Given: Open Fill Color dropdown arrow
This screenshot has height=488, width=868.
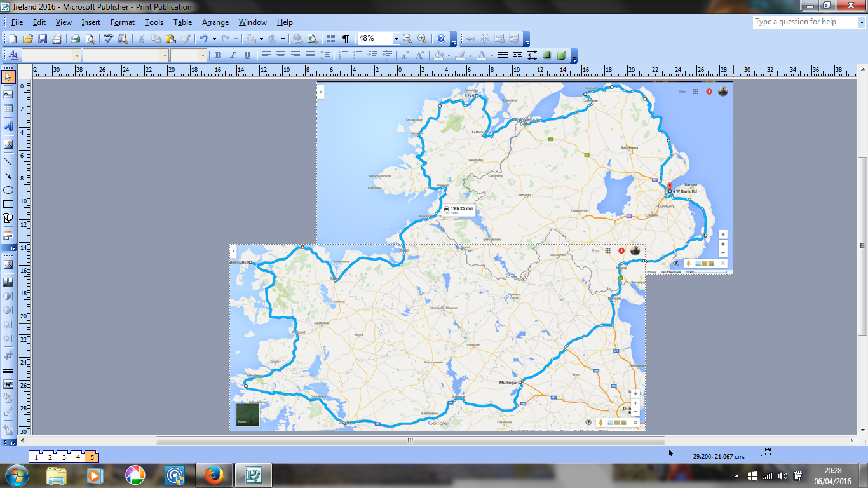Looking at the screenshot, I should point(448,55).
